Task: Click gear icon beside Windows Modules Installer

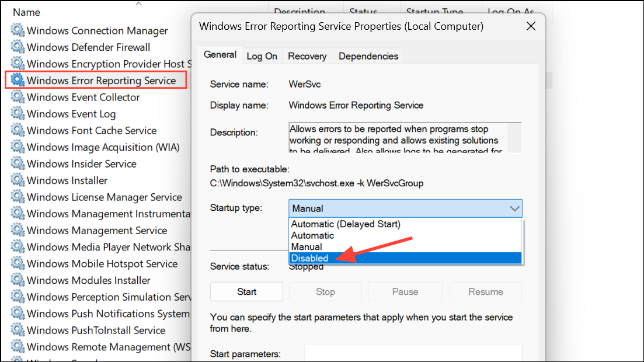Action: [18, 280]
